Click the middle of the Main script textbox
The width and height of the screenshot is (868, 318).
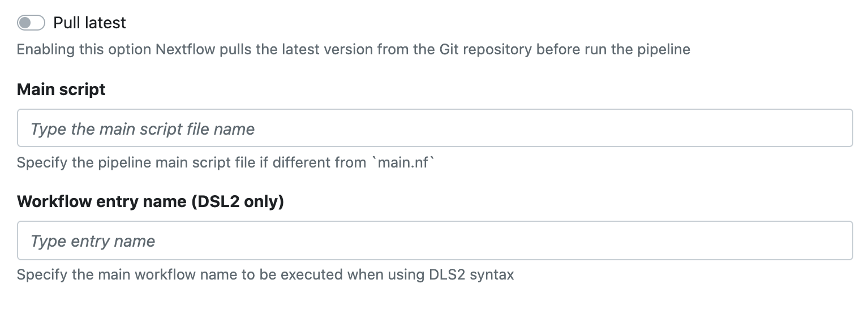435,128
